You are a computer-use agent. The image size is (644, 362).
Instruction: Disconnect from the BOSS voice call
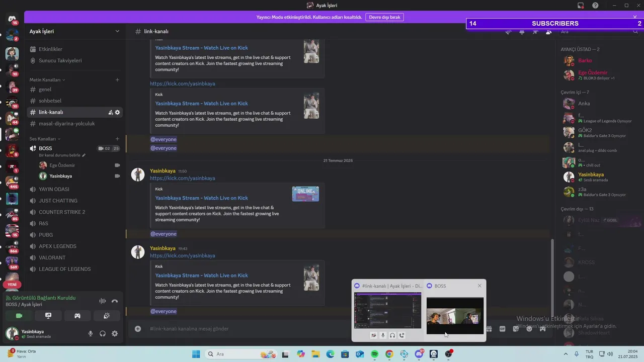(x=115, y=301)
